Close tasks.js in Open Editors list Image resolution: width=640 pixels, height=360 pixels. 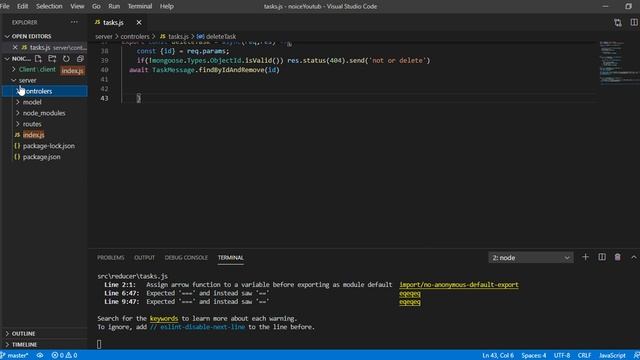(x=15, y=47)
